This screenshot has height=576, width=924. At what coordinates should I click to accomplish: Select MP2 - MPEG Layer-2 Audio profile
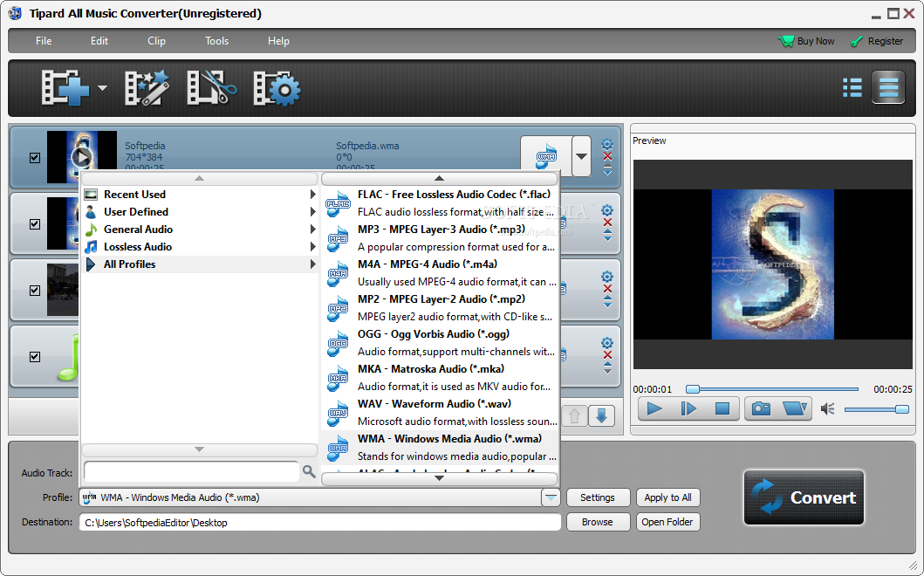440,308
